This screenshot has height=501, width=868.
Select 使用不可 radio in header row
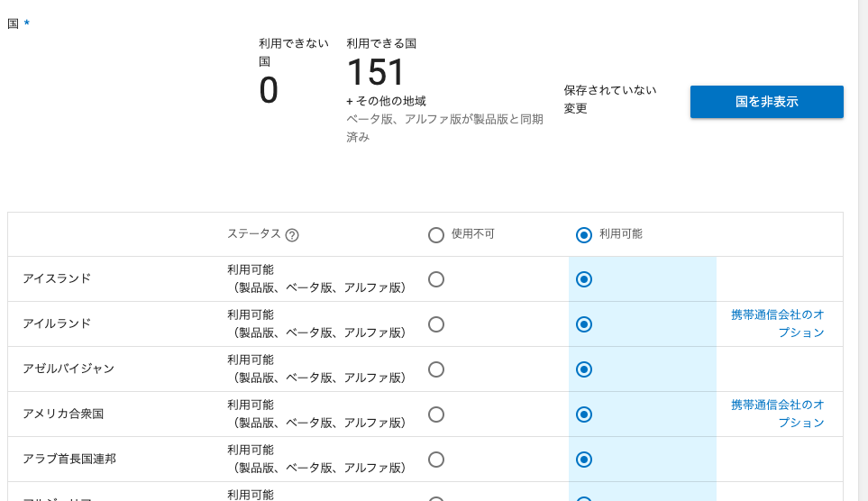436,235
